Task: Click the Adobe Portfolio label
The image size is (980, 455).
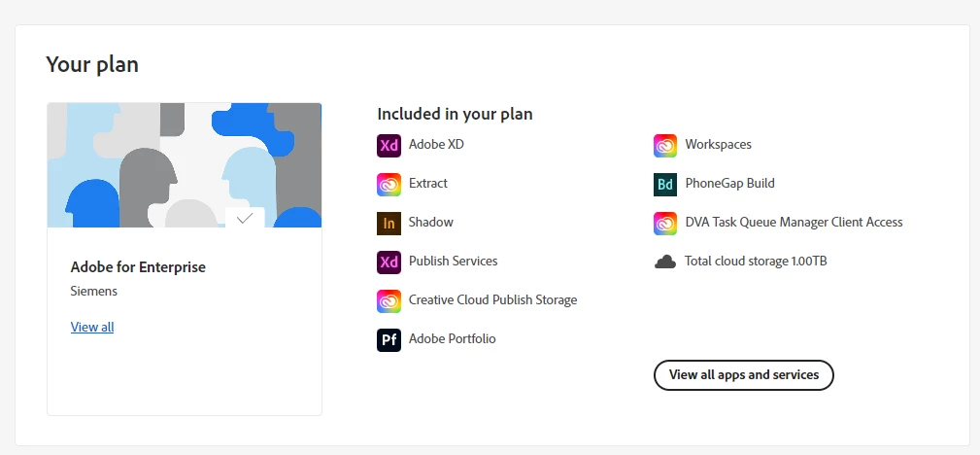Action: coord(452,338)
